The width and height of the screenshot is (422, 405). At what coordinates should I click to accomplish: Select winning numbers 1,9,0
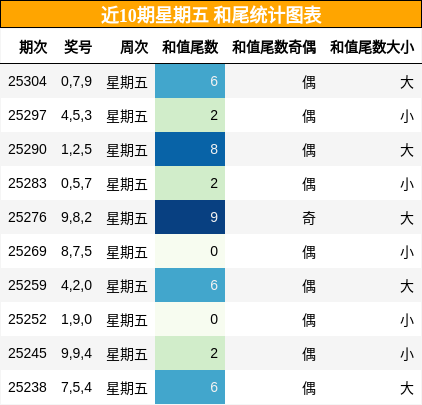click(x=76, y=320)
